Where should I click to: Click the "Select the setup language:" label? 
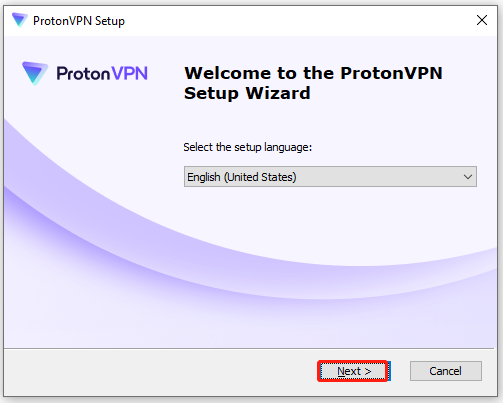[248, 147]
